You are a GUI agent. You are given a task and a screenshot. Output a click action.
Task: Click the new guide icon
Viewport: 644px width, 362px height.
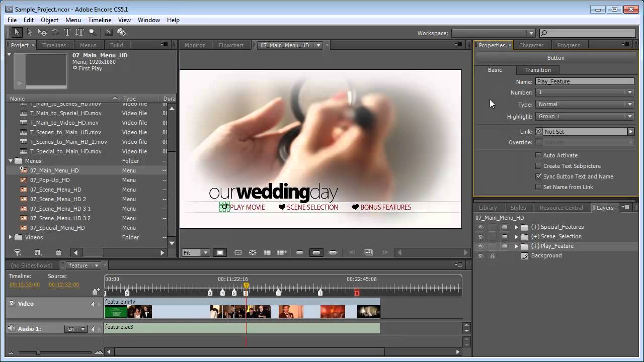(282, 252)
